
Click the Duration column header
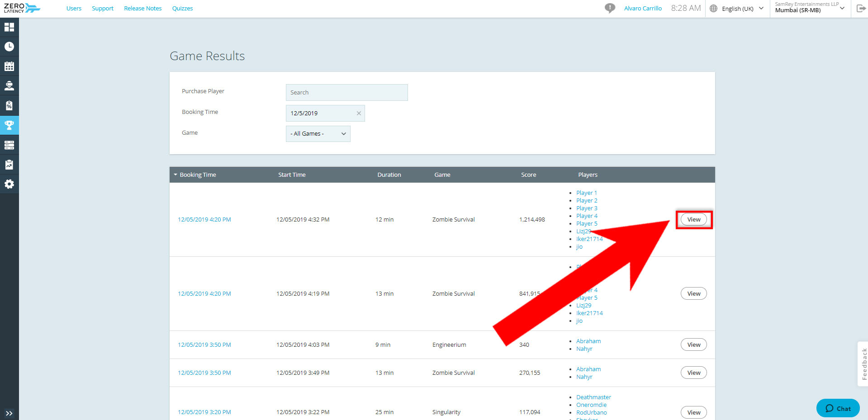click(x=389, y=175)
